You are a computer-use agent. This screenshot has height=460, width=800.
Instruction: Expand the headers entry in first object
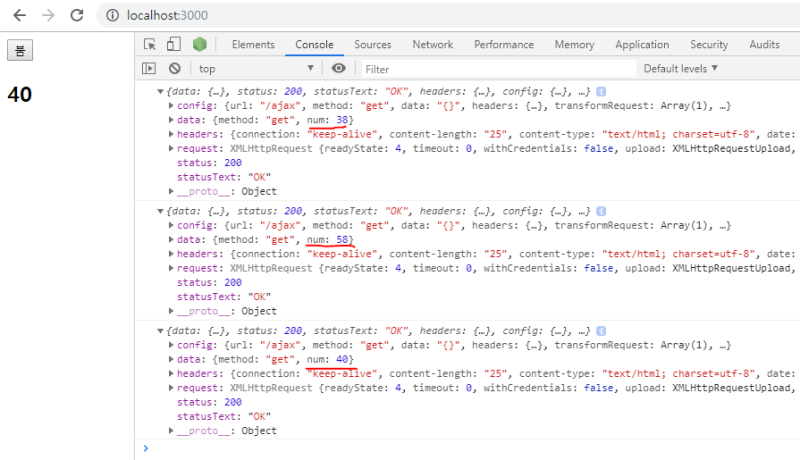[x=172, y=134]
